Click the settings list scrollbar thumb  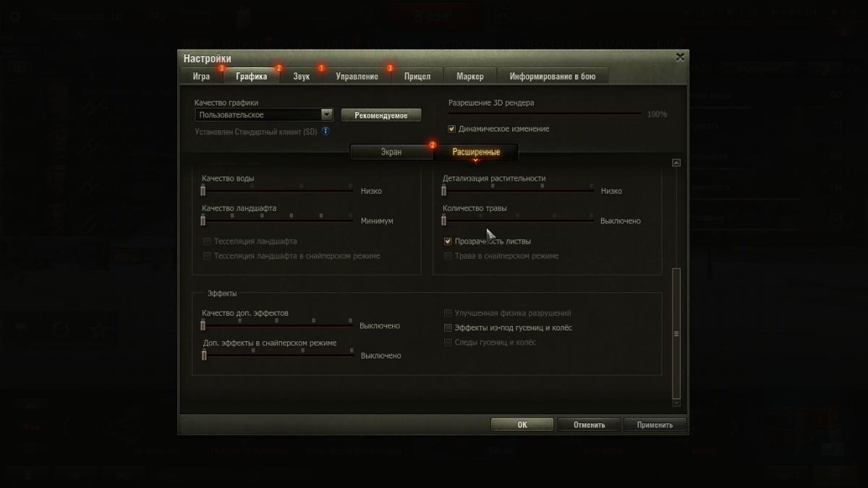coord(676,333)
